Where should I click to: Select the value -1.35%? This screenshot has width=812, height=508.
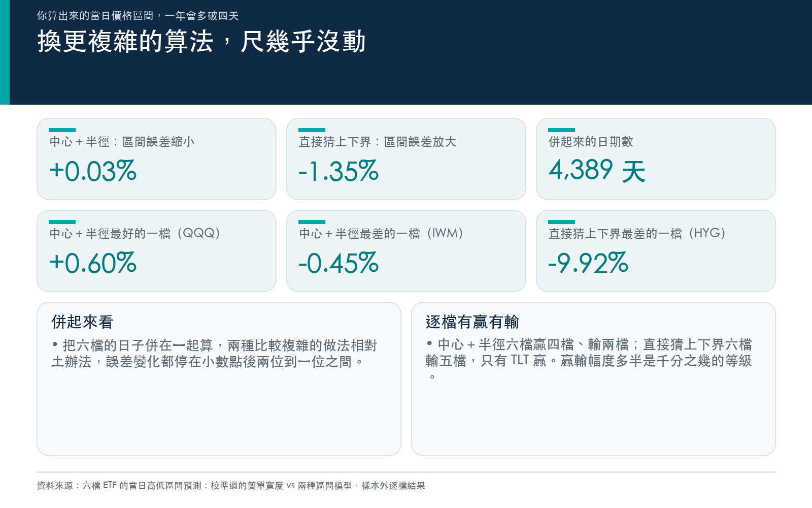(x=339, y=171)
